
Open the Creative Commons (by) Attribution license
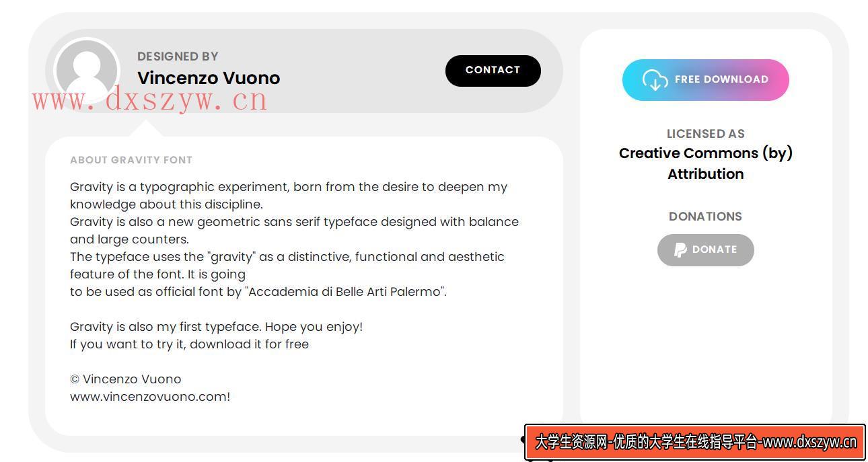pyautogui.click(x=705, y=163)
